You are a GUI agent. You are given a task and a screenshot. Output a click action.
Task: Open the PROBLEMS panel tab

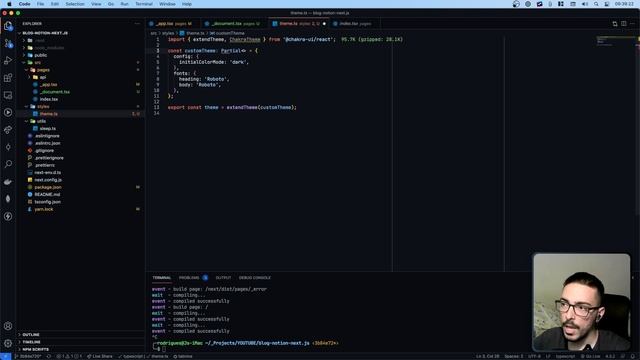pyautogui.click(x=193, y=278)
